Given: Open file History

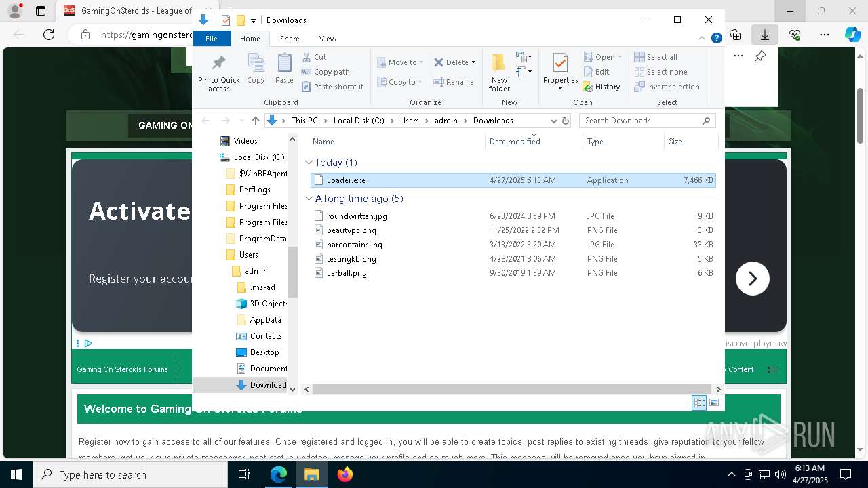Looking at the screenshot, I should pos(601,87).
